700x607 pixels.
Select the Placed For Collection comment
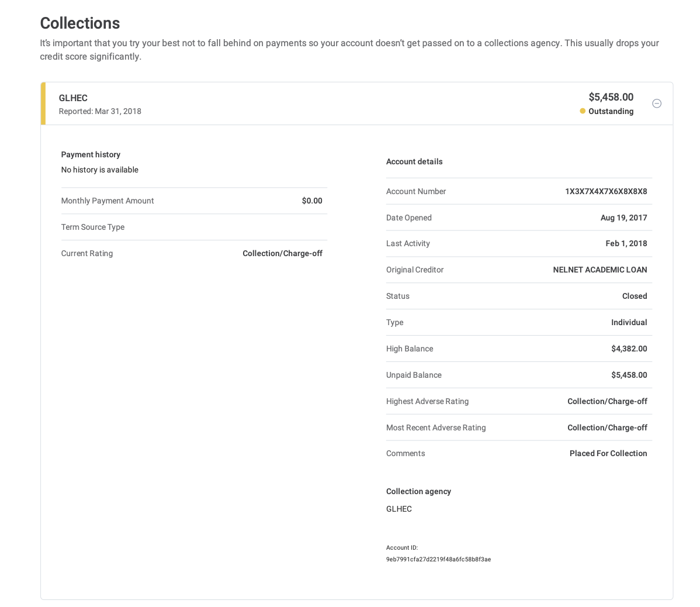tap(608, 453)
